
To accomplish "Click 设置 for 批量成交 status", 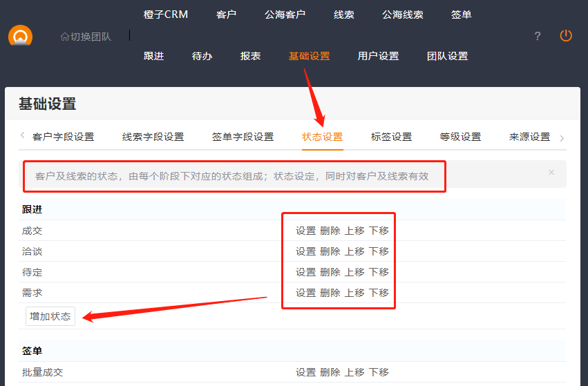I will click(x=305, y=372).
